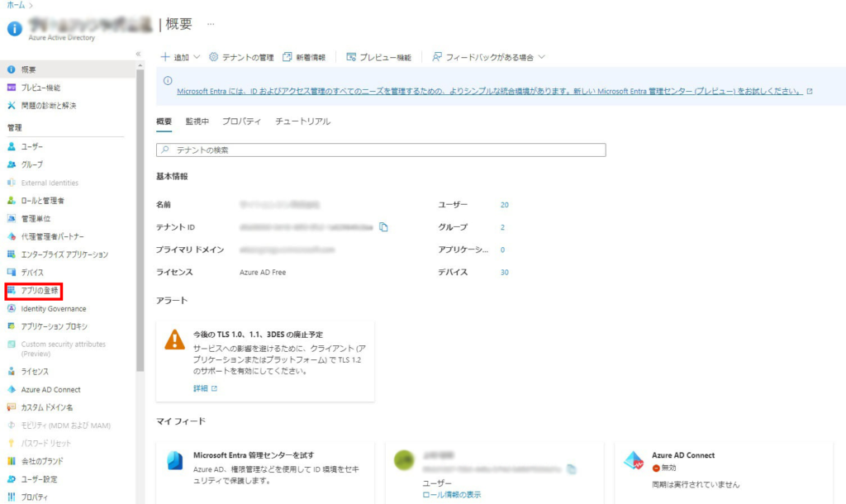Open アプリケーション プロキシ sidebar entry
The height and width of the screenshot is (504, 846).
[x=54, y=326]
